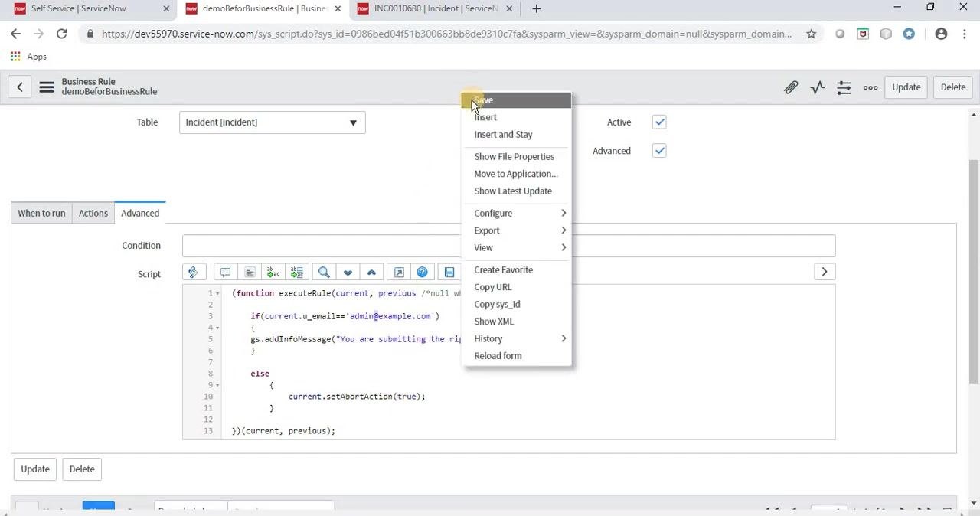
Task: Click the bottom Update button
Action: (x=35, y=469)
